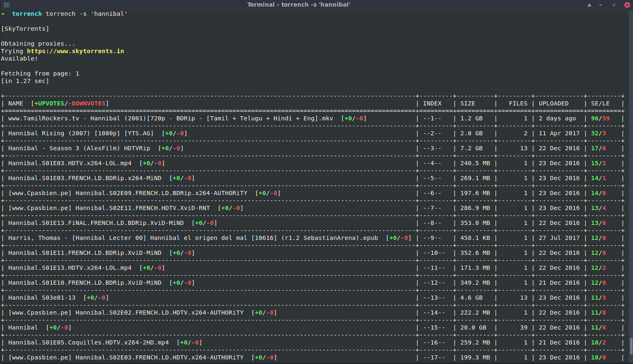Click the 39 files count value
This screenshot has height=364, width=633.
tap(524, 327)
